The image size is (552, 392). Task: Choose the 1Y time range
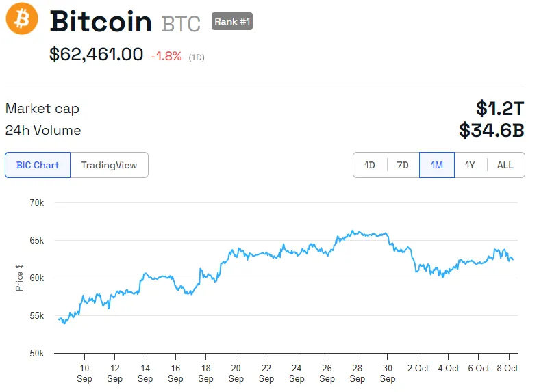click(470, 165)
